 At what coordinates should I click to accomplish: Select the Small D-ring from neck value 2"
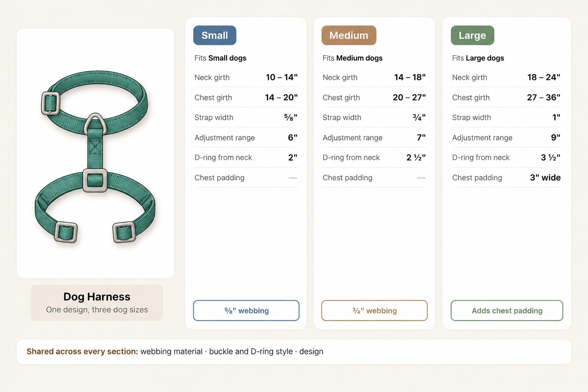pyautogui.click(x=293, y=157)
